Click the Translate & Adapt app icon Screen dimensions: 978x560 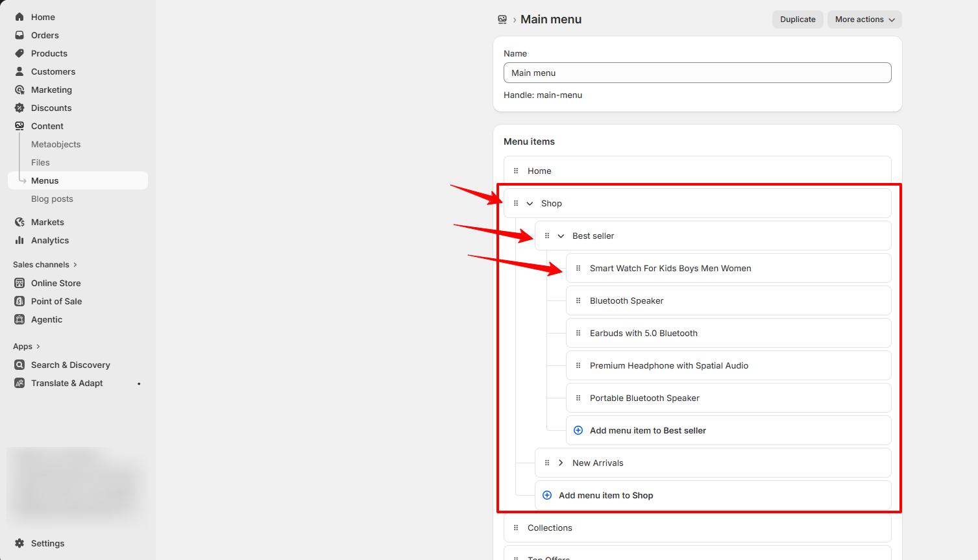pyautogui.click(x=19, y=383)
